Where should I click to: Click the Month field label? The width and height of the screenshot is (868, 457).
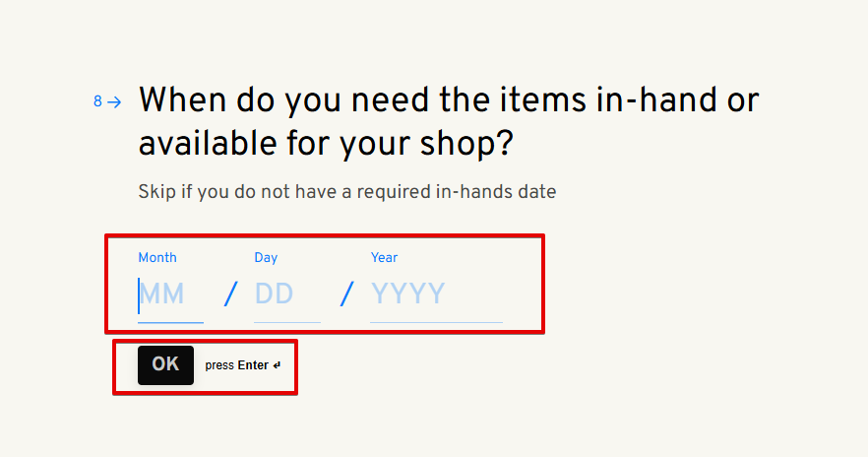pyautogui.click(x=157, y=258)
